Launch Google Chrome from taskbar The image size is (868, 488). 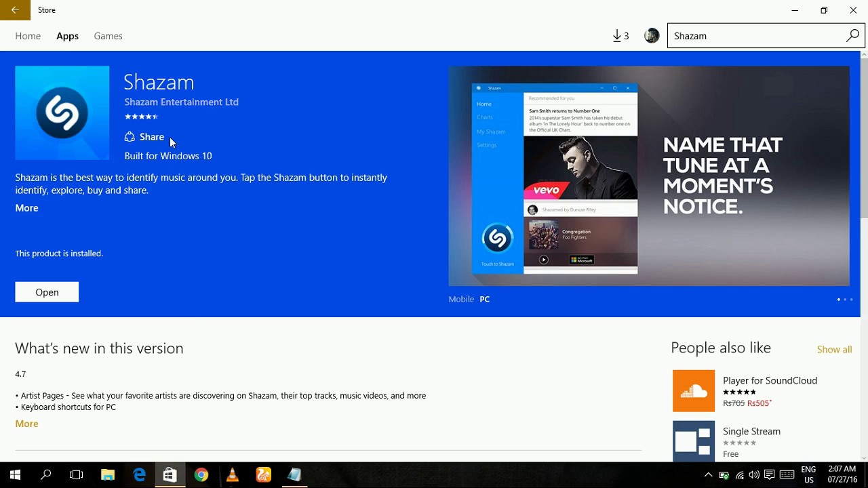coord(201,475)
